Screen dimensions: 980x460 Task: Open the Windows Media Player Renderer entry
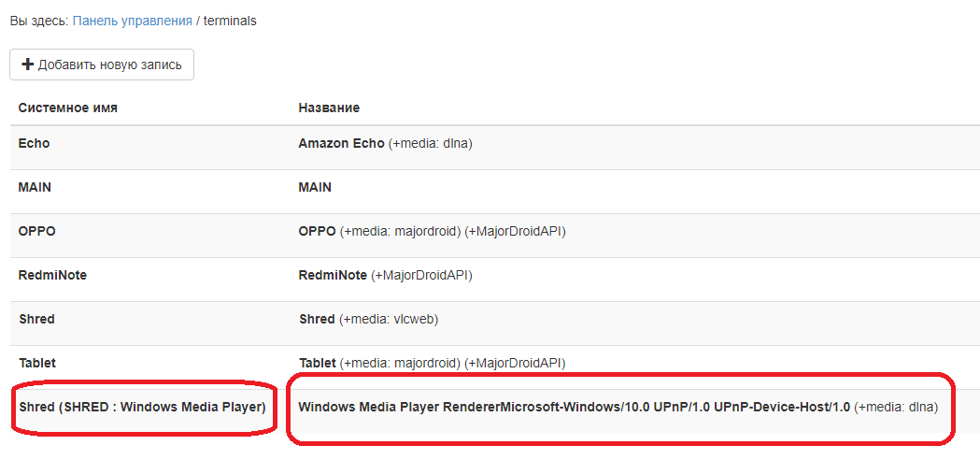574,407
